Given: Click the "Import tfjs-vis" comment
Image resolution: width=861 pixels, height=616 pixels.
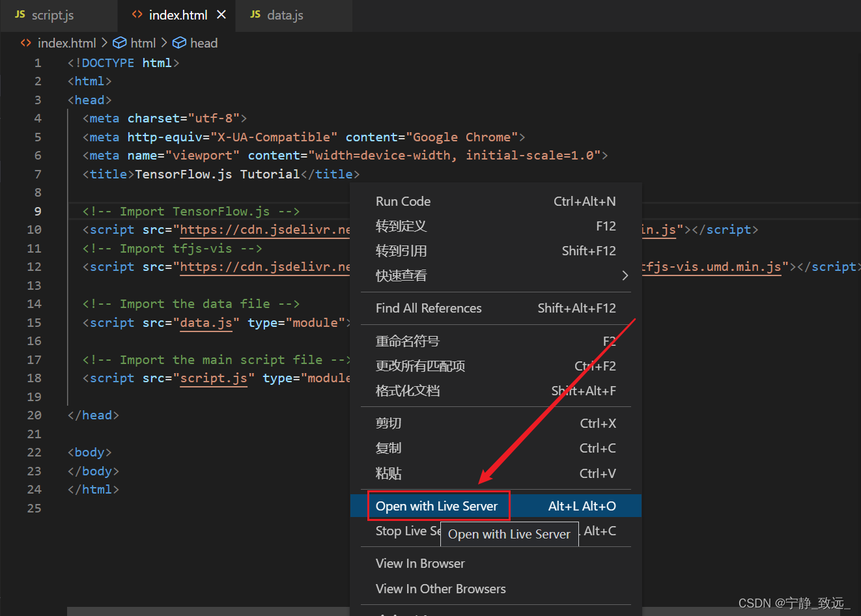Looking at the screenshot, I should (172, 248).
